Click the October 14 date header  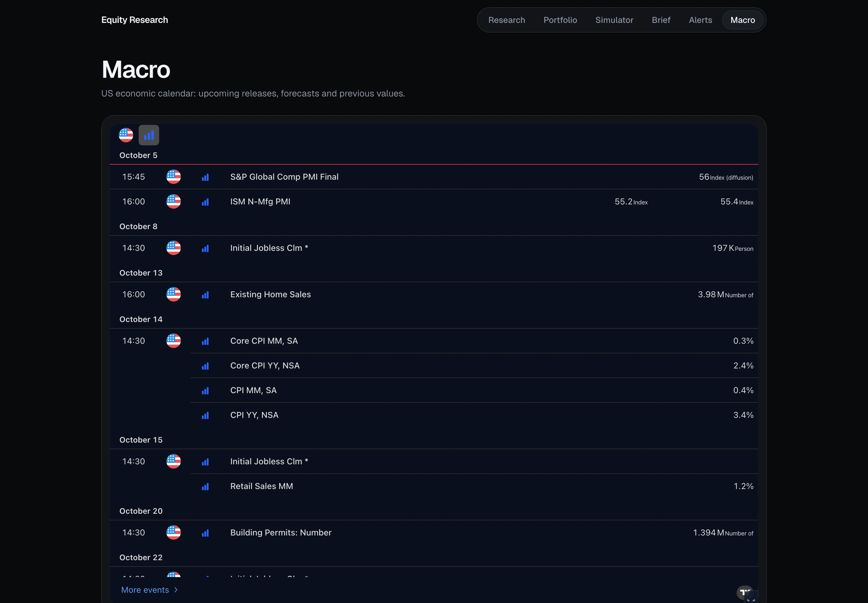[x=141, y=319]
